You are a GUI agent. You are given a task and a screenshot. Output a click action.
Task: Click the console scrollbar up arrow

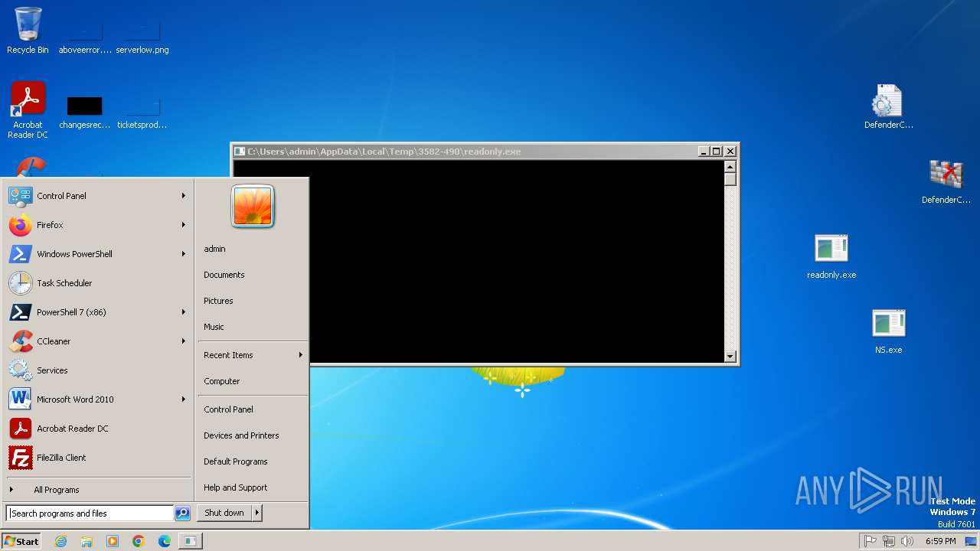(x=730, y=167)
